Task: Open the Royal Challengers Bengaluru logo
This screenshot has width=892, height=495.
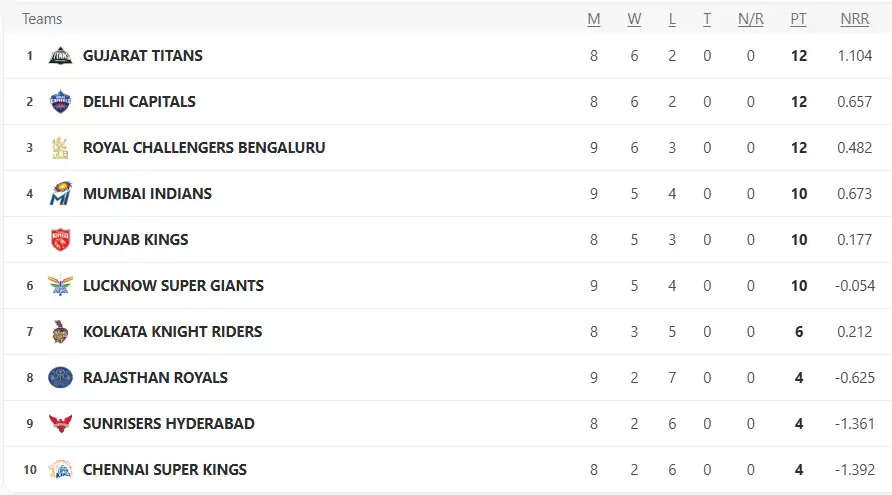Action: click(x=60, y=147)
